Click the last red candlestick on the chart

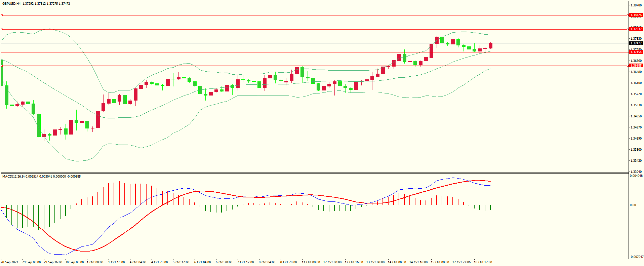coord(490,46)
